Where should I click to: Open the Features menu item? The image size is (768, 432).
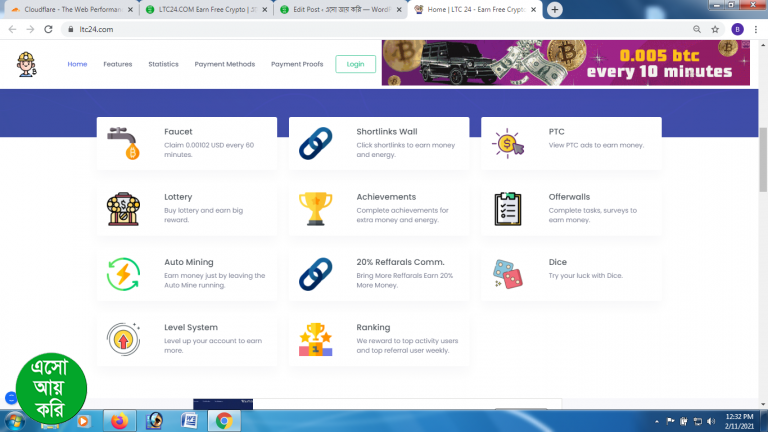pyautogui.click(x=117, y=64)
